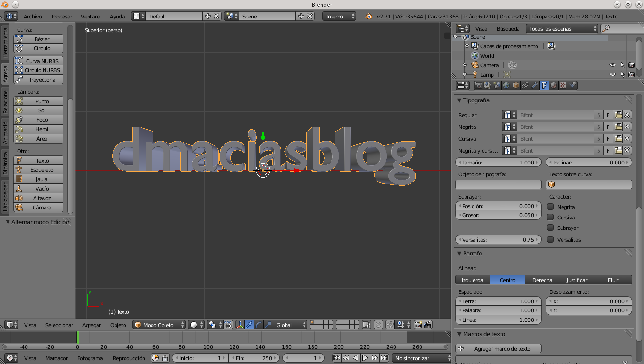Toggle 3D manipulator widget display

[x=240, y=325]
